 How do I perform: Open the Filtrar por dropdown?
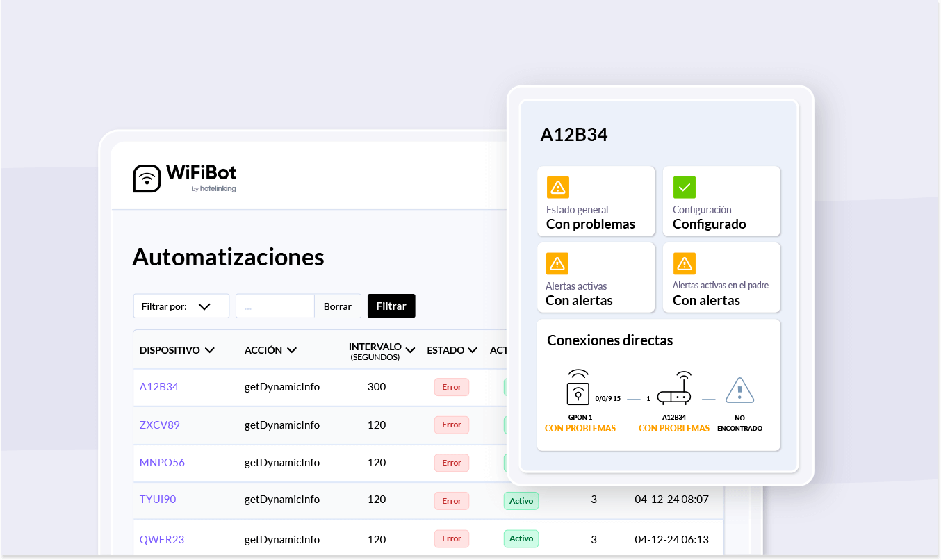(x=181, y=306)
